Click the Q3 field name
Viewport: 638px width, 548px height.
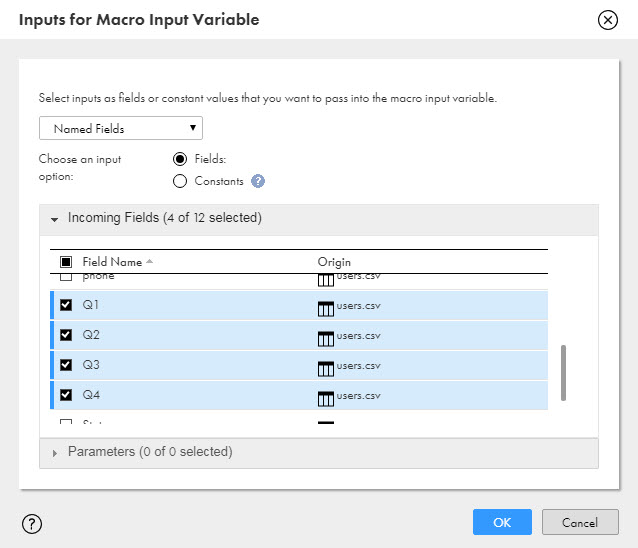[91, 365]
